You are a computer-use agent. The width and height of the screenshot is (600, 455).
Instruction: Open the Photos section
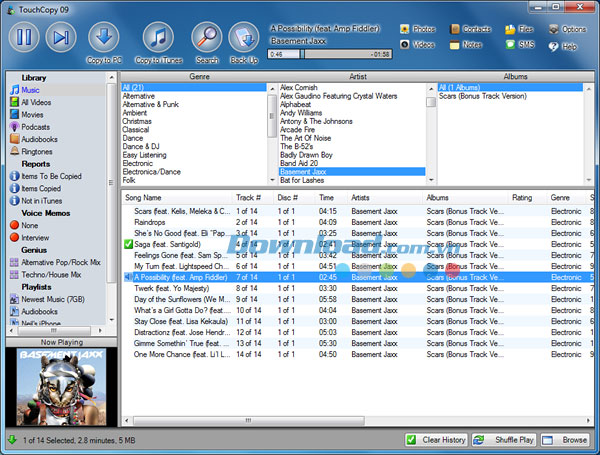click(417, 29)
